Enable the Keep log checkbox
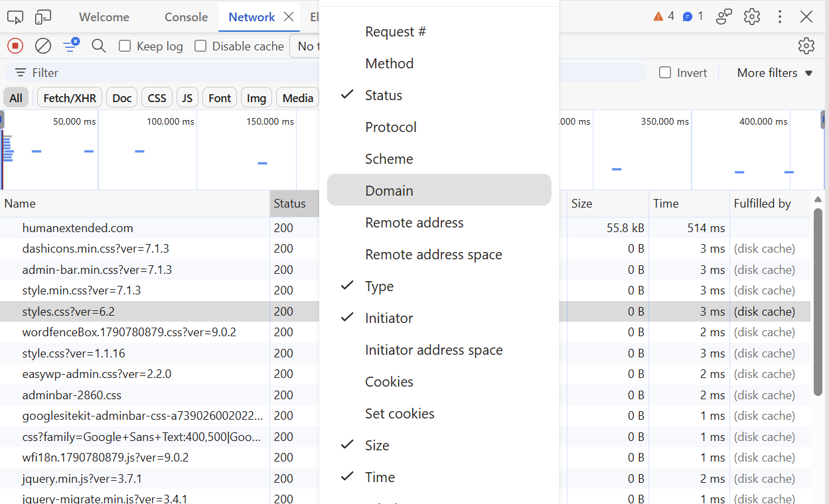The height and width of the screenshot is (504, 829). (x=125, y=46)
